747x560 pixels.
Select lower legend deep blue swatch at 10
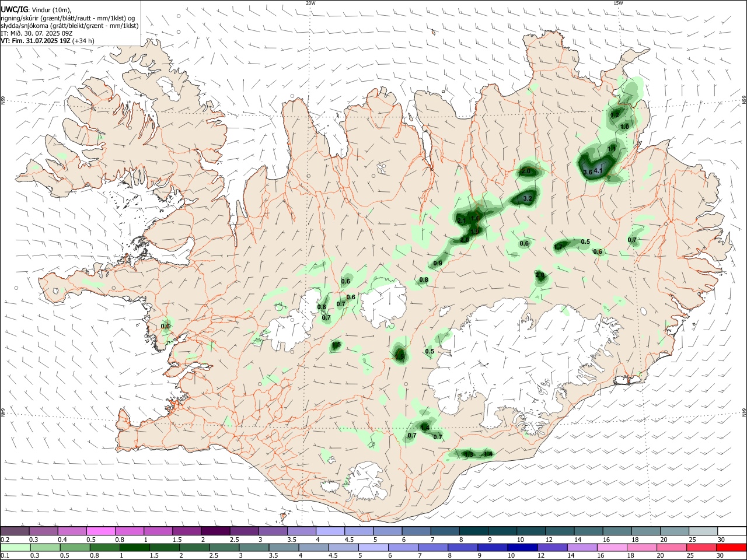(521, 547)
